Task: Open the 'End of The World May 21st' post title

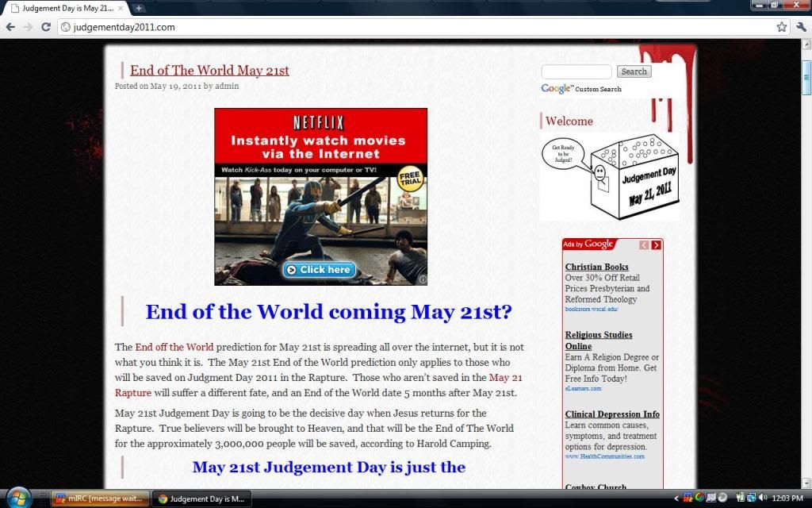Action: [x=209, y=71]
